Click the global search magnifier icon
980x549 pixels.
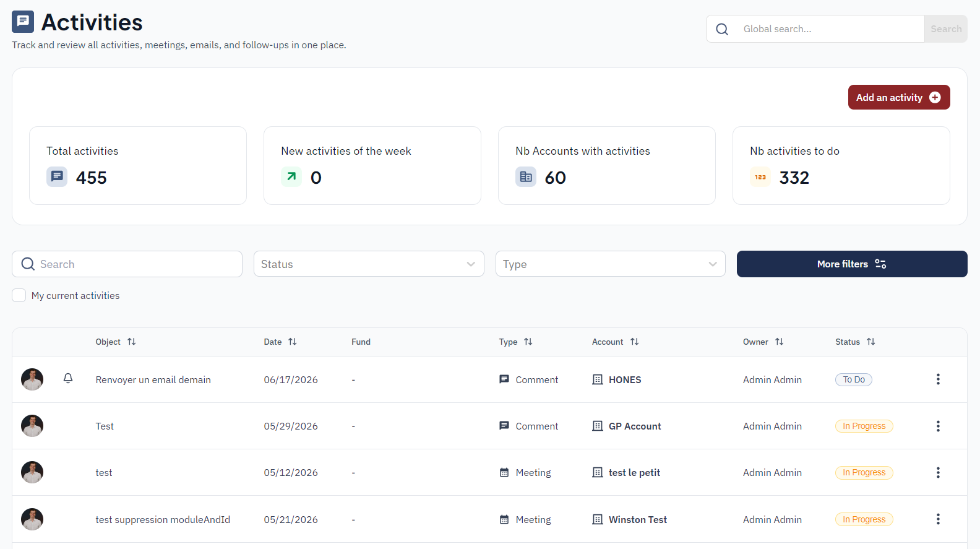pyautogui.click(x=722, y=29)
